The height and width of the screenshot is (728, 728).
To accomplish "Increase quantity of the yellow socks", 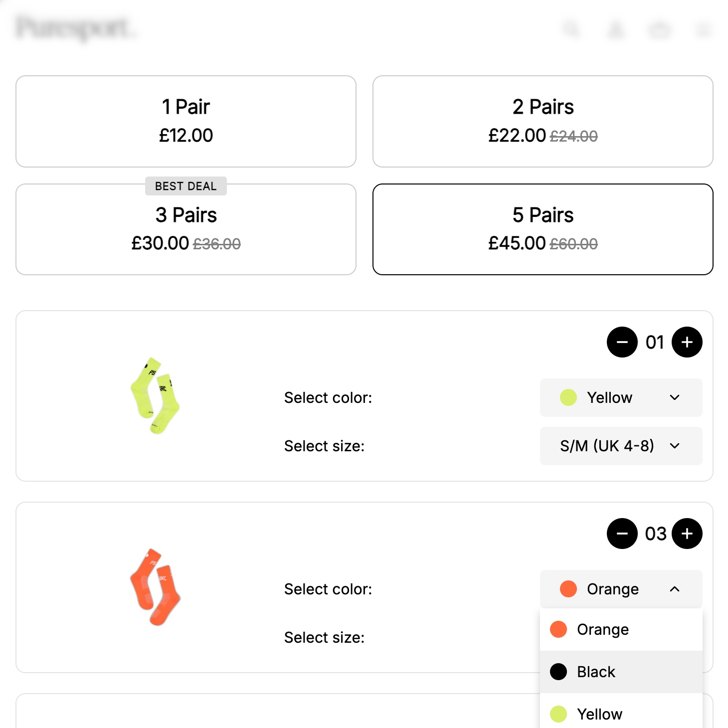I will click(x=687, y=342).
